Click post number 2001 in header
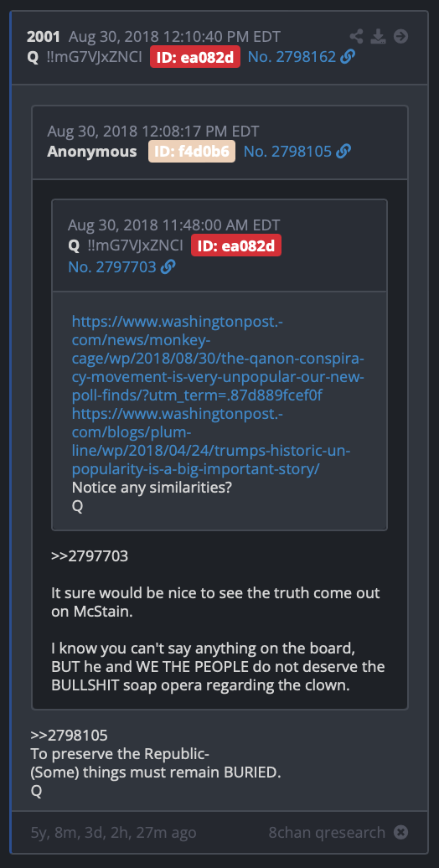Image resolution: width=439 pixels, height=868 pixels. [44, 37]
